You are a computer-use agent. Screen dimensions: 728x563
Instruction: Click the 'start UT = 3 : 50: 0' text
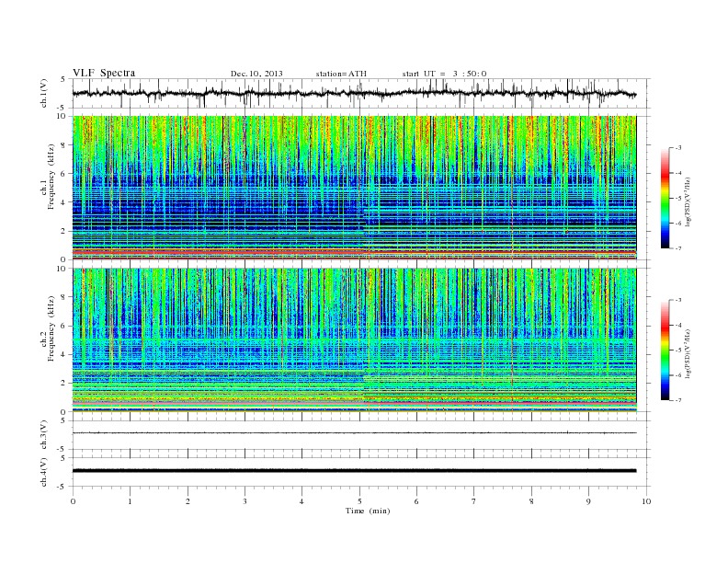(x=444, y=74)
